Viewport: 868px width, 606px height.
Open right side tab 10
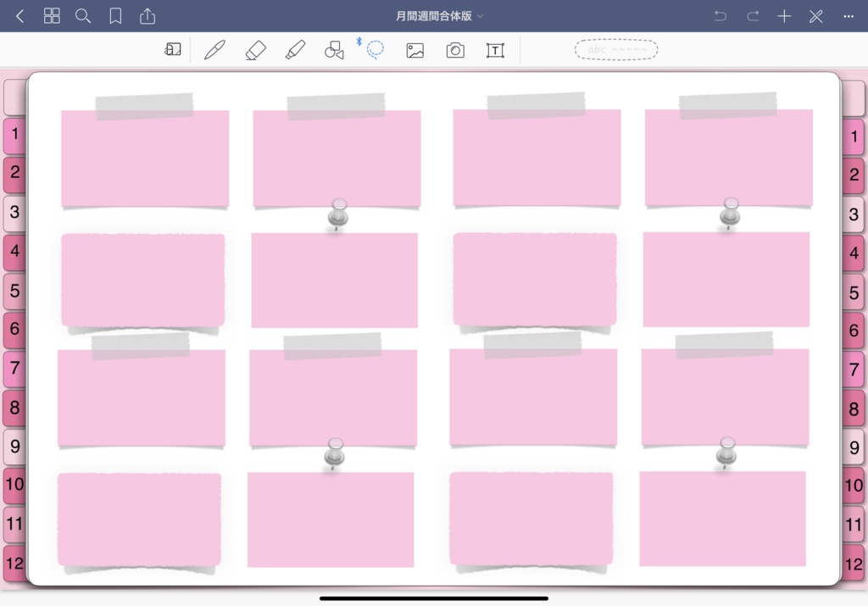[x=854, y=486]
